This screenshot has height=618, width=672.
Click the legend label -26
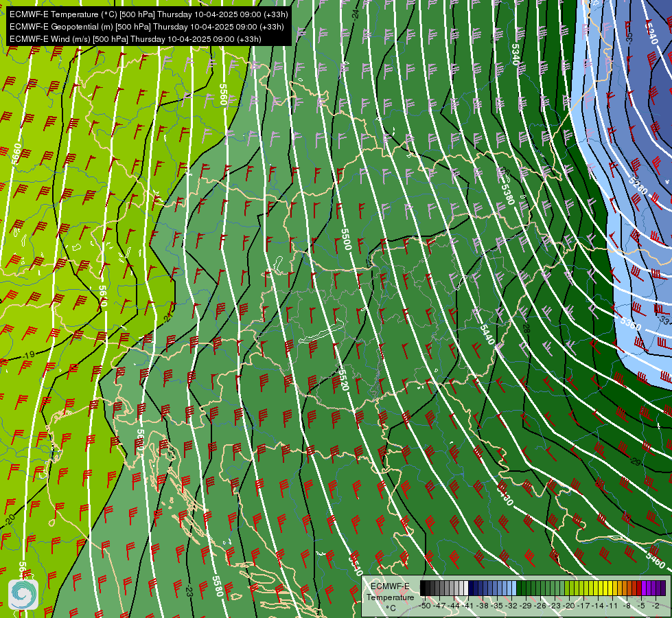coord(540,606)
